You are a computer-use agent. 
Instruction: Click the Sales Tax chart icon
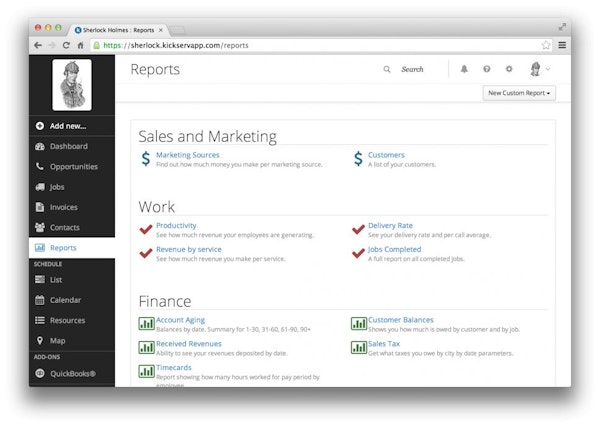pos(358,347)
